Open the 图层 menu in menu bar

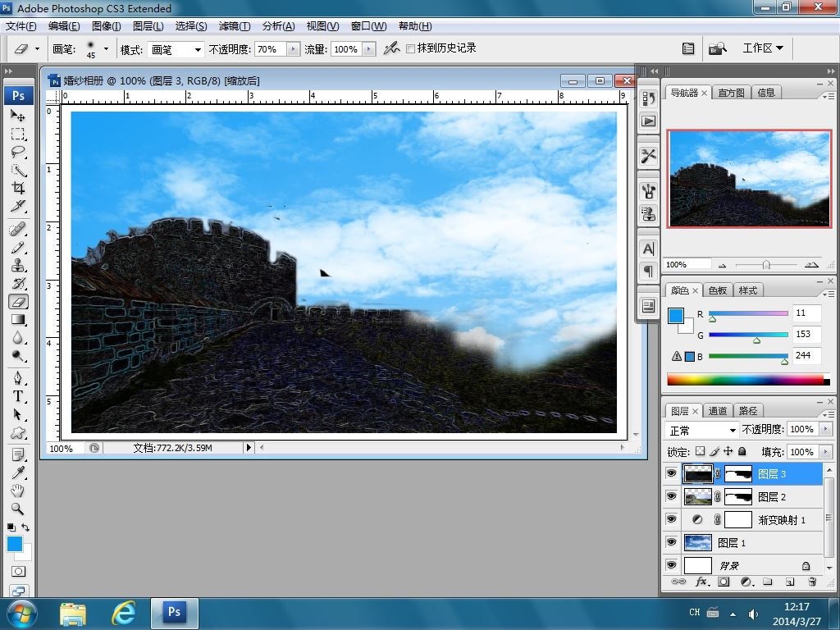click(x=148, y=25)
